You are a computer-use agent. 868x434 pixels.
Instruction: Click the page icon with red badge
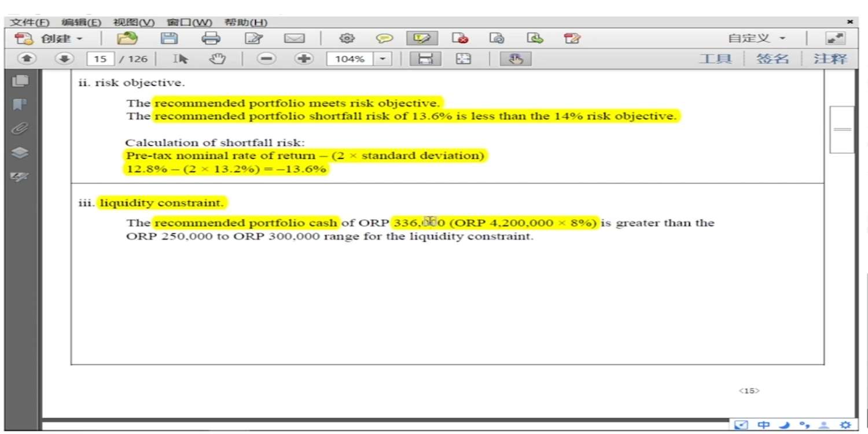460,39
